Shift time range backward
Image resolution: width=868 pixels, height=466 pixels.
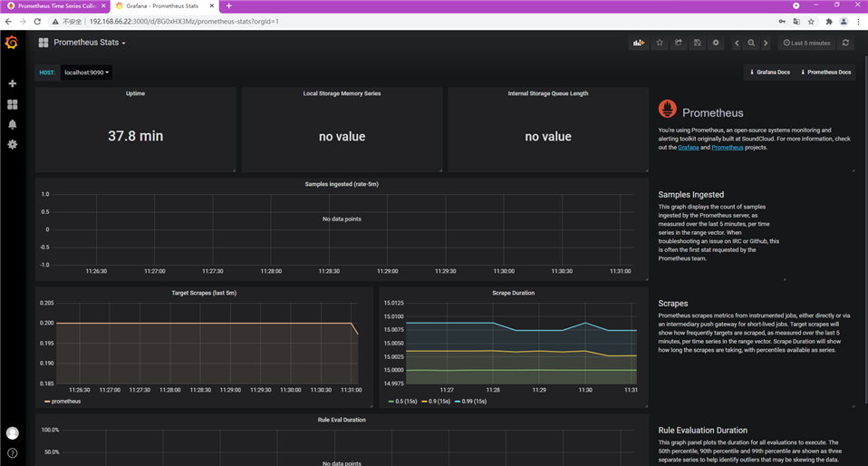pyautogui.click(x=737, y=43)
